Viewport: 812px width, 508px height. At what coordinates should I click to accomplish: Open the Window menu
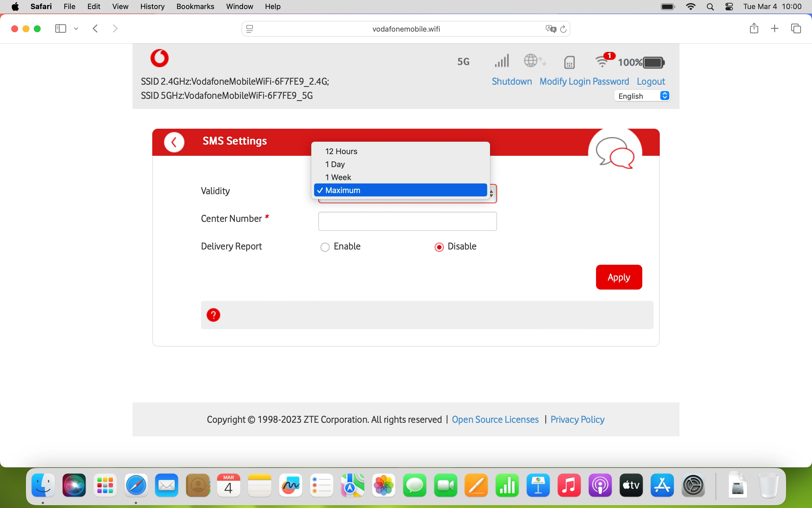point(240,7)
